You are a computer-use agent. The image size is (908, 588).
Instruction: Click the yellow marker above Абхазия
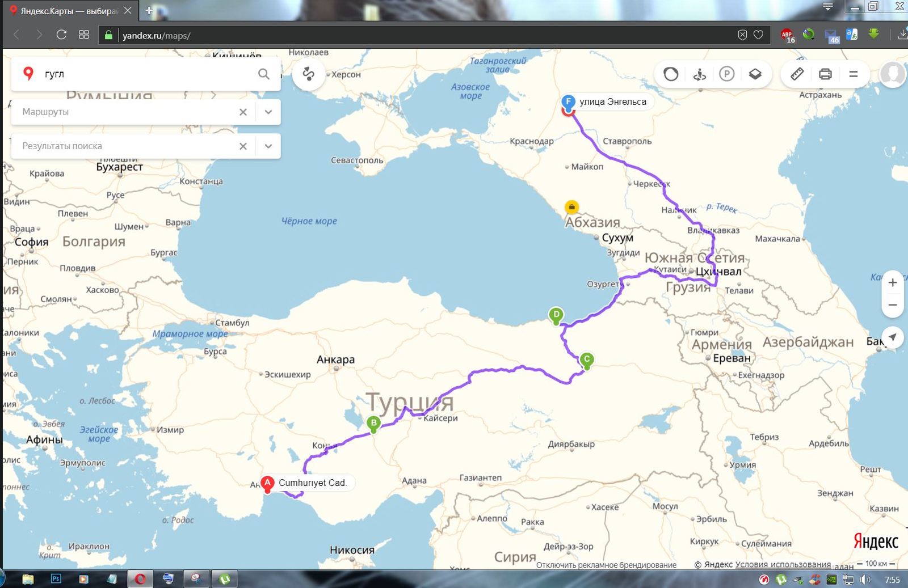pyautogui.click(x=571, y=207)
